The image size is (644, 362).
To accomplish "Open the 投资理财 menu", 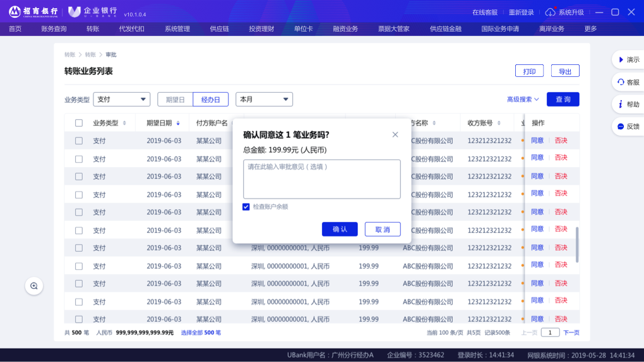I will coord(261,28).
